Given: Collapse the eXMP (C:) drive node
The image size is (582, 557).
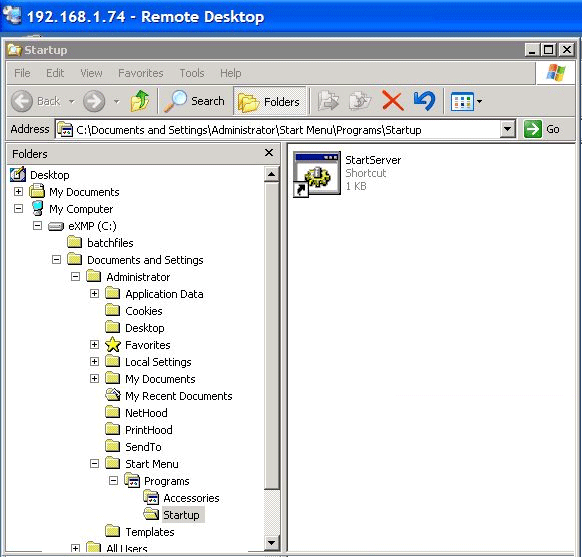Looking at the screenshot, I should pos(37,225).
